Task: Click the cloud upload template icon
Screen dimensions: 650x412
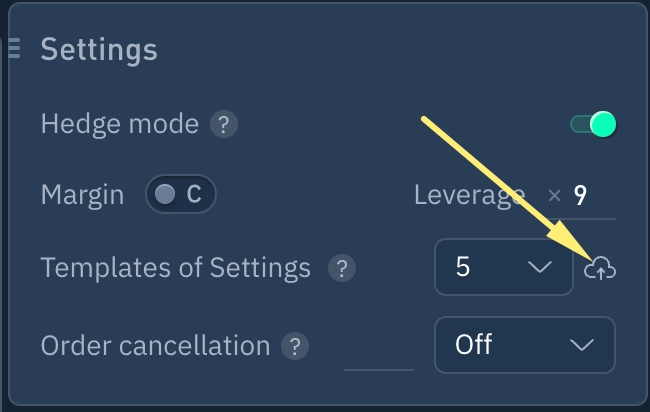Action: [x=599, y=268]
